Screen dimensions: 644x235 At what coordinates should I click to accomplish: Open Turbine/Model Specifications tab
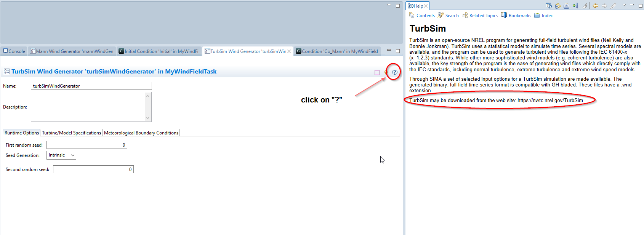coord(71,133)
